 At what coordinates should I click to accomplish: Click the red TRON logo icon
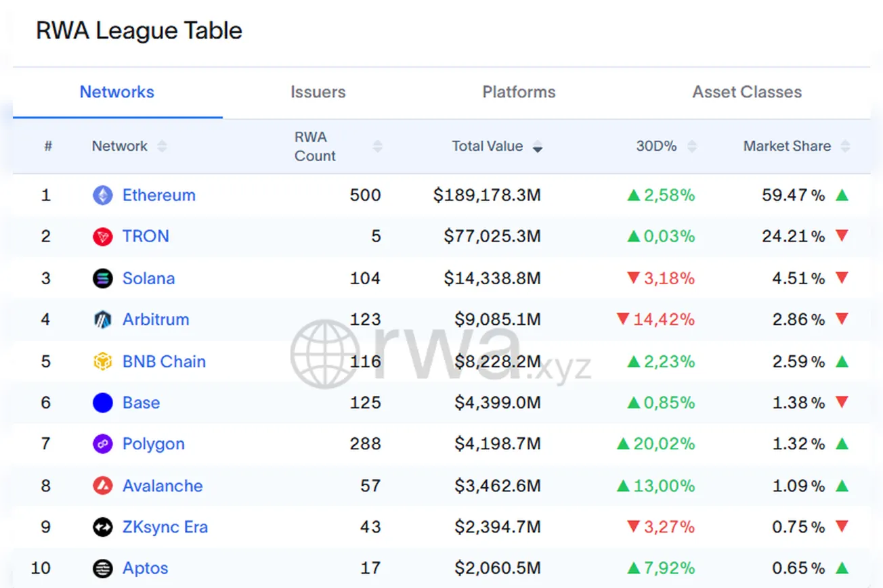tap(102, 237)
